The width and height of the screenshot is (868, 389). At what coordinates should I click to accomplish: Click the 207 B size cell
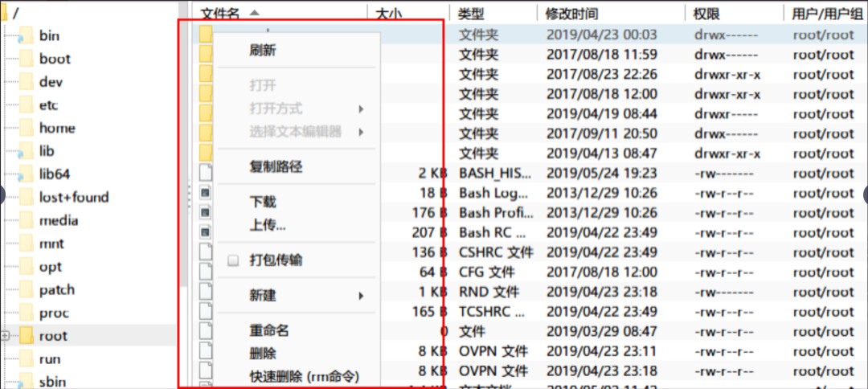coord(429,232)
